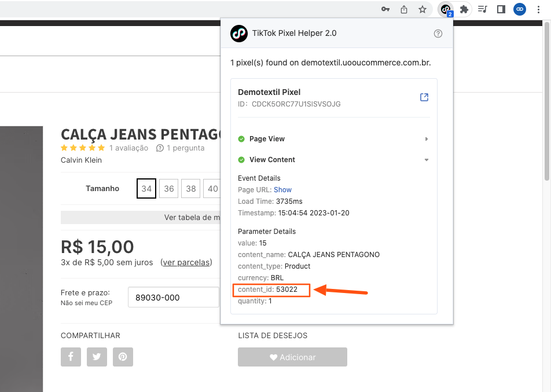Click the Ver tabela de medidas bar
The image size is (551, 392).
(141, 217)
